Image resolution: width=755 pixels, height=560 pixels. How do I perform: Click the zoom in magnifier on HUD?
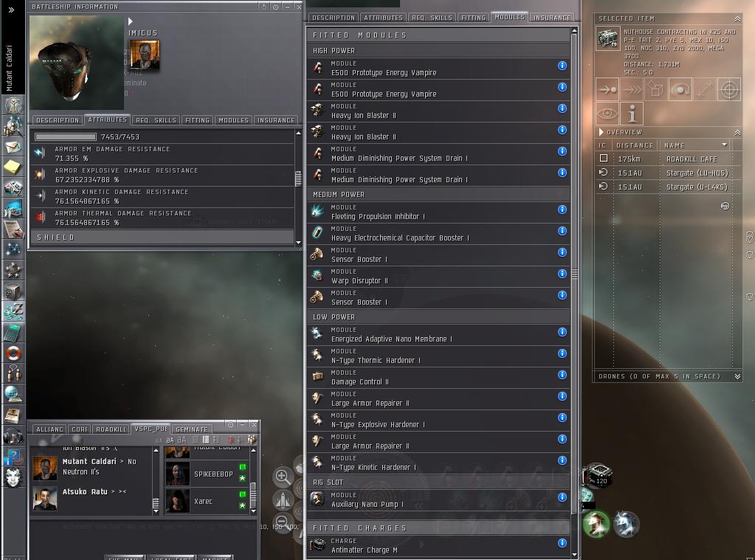283,477
